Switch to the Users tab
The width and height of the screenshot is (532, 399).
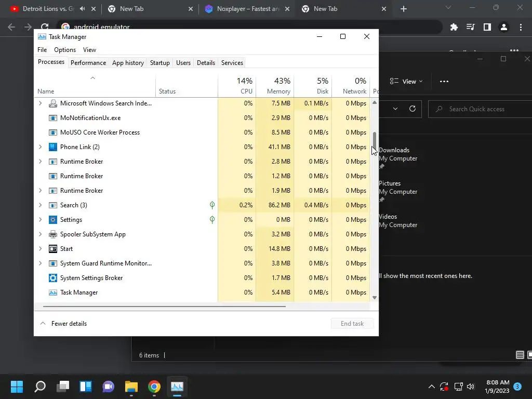(x=183, y=63)
